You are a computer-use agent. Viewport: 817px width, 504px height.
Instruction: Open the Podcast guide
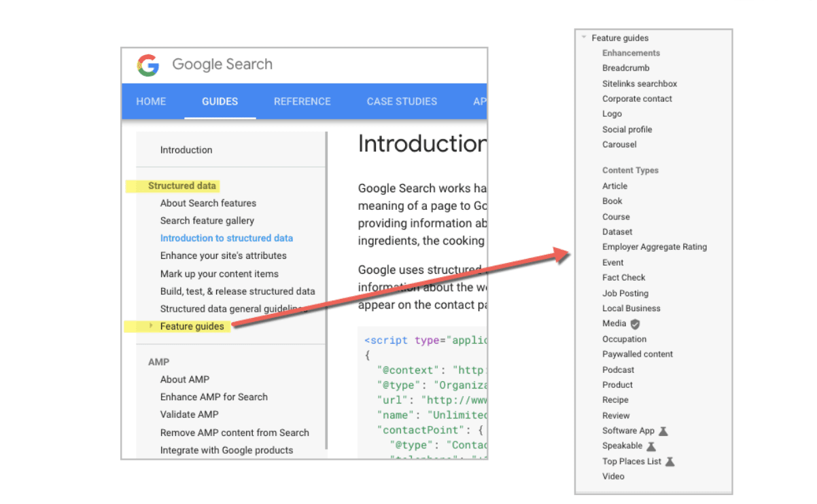tap(618, 370)
